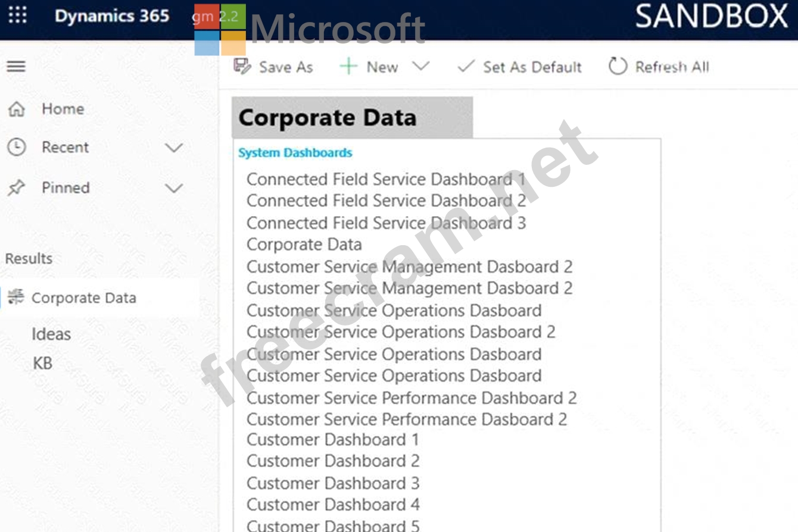Viewport: 798px width, 532px height.
Task: Click the Refresh All icon
Action: (x=618, y=66)
